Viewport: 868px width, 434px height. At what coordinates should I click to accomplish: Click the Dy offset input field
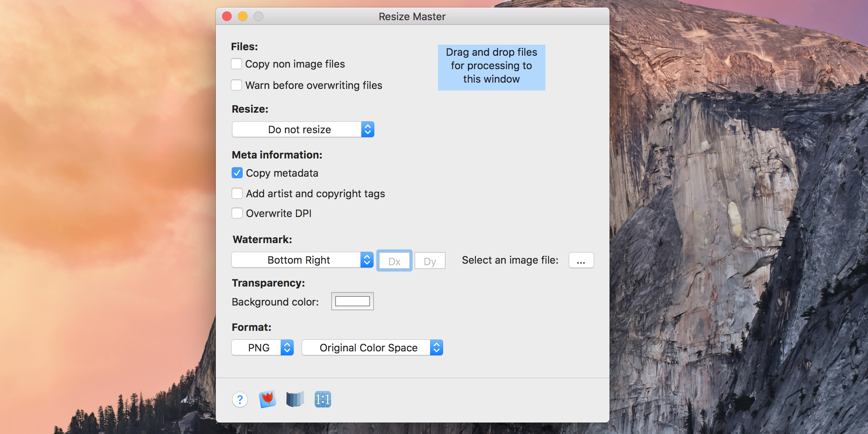coord(430,261)
